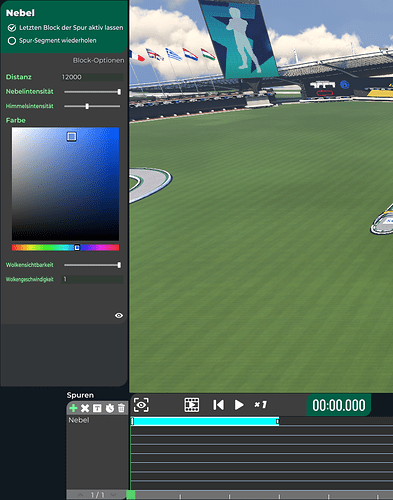Change the x1 playback speed
The width and height of the screenshot is (393, 500).
(260, 405)
